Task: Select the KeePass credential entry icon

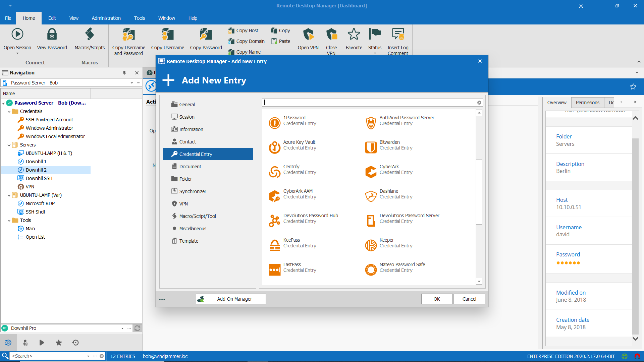Action: (275, 245)
